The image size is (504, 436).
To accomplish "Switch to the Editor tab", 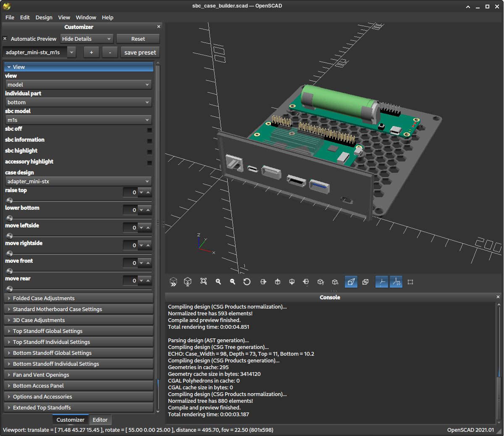I will click(x=100, y=420).
